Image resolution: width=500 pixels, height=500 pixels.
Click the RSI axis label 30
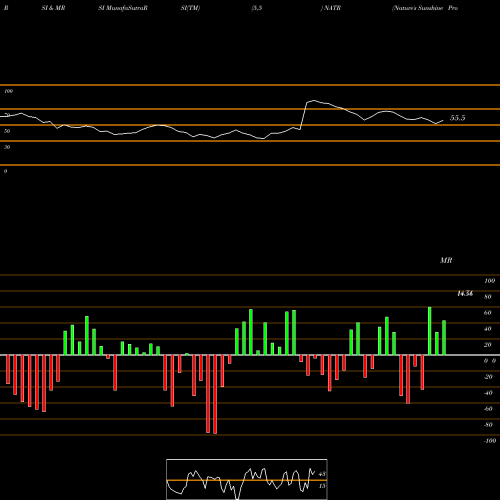[7, 147]
